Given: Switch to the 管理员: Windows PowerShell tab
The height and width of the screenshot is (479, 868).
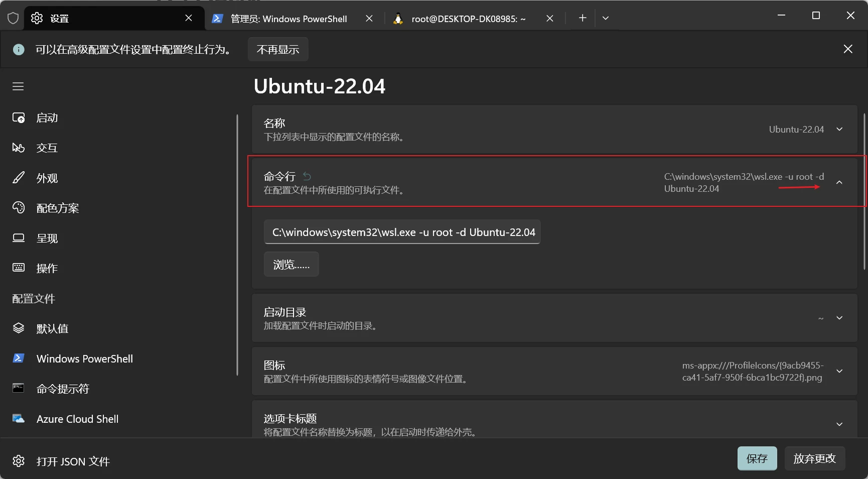Looking at the screenshot, I should (x=288, y=19).
